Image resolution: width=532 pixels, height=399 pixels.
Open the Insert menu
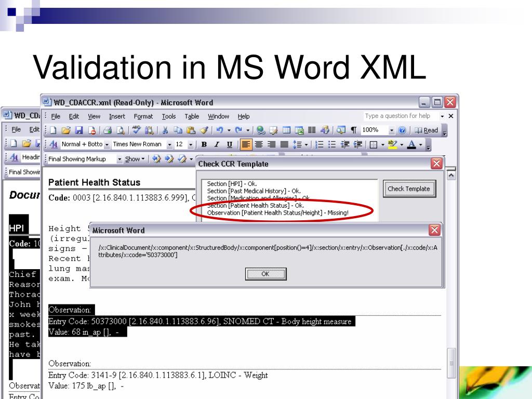pos(117,116)
